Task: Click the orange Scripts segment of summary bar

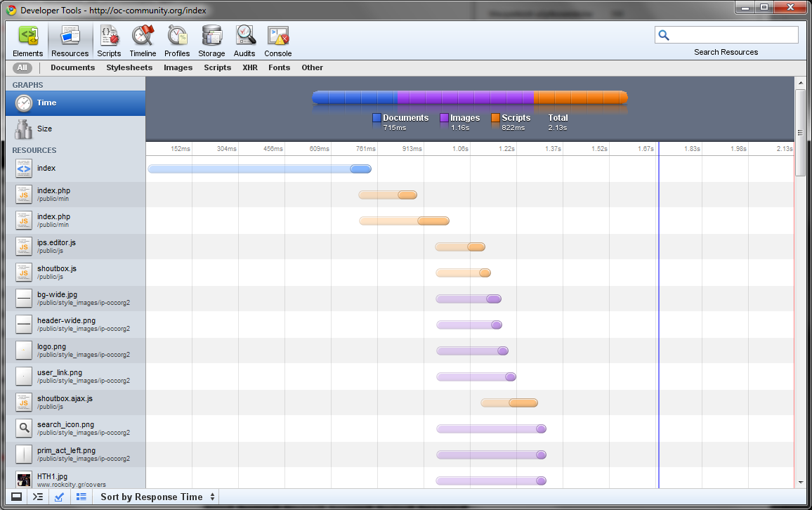Action: 579,98
